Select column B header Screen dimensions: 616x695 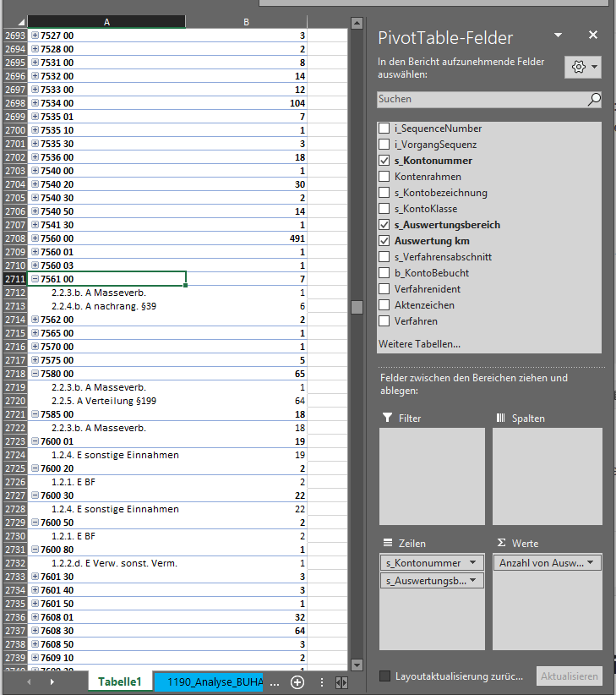[246, 22]
